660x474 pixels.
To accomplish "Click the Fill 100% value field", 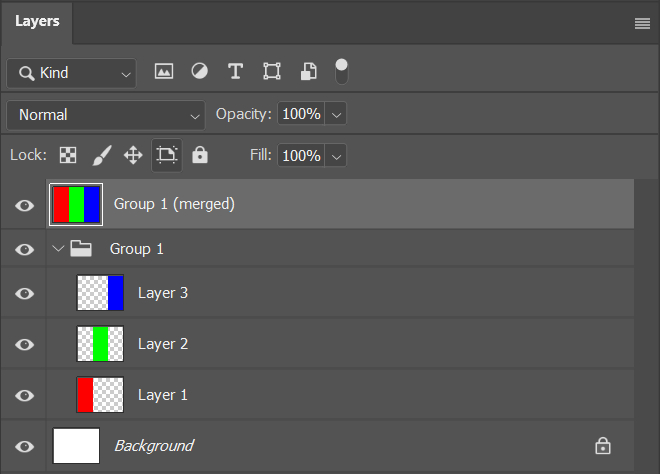I will [301, 156].
